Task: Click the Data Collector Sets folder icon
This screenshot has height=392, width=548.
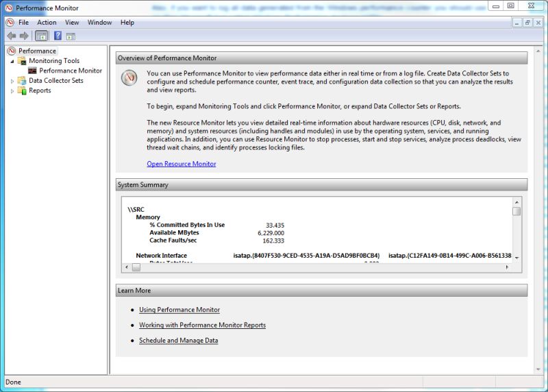Action: (x=22, y=80)
